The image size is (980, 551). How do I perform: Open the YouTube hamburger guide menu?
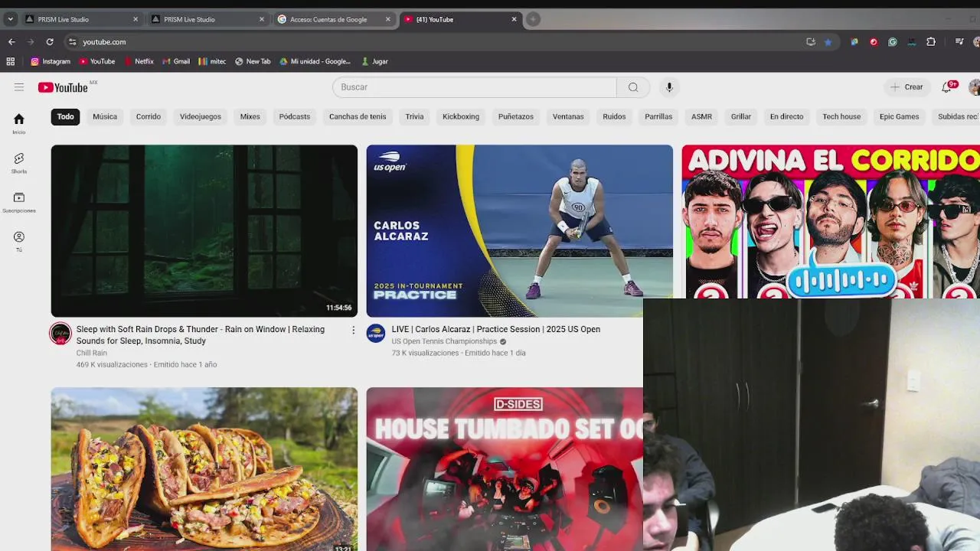pyautogui.click(x=19, y=87)
